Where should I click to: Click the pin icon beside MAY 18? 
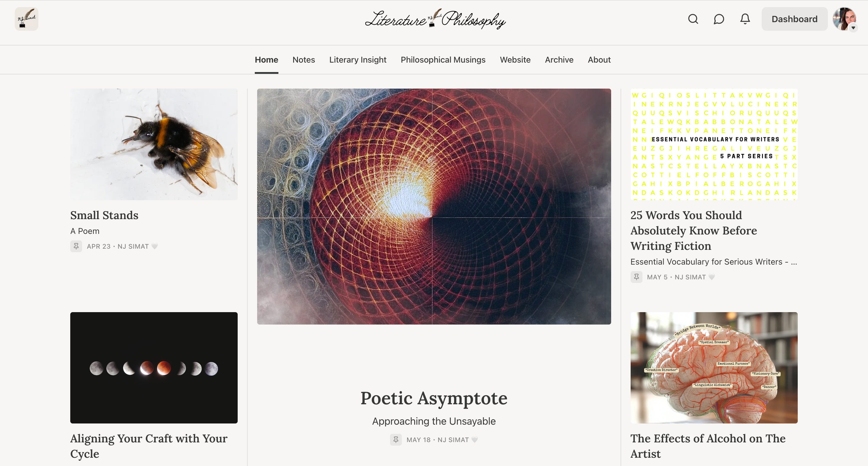tap(396, 440)
